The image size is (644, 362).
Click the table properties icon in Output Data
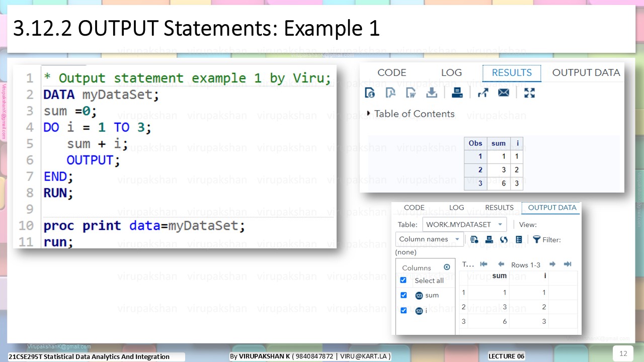click(474, 240)
